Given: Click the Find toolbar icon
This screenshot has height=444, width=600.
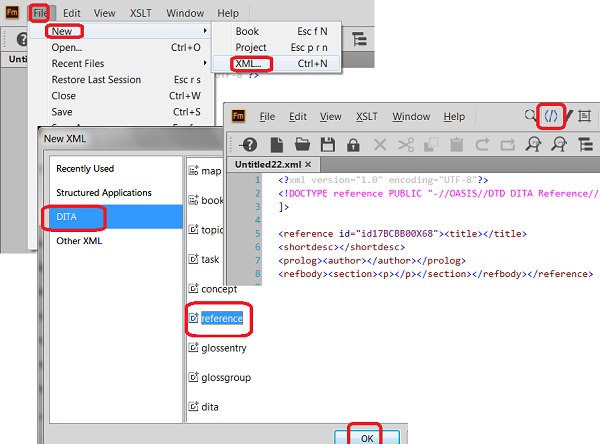Looking at the screenshot, I should tap(533, 145).
